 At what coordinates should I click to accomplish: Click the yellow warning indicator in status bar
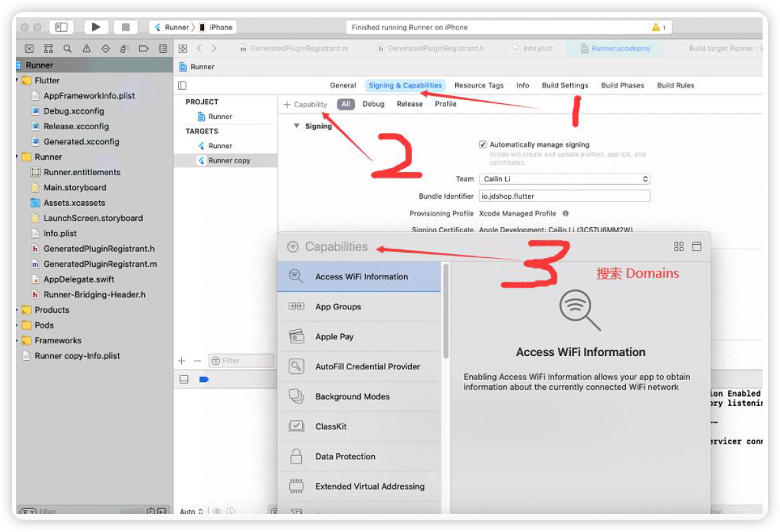(x=657, y=27)
